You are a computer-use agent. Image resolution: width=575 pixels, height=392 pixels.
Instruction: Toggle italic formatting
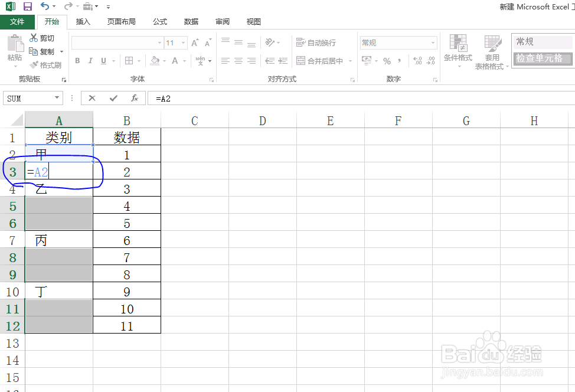90,61
